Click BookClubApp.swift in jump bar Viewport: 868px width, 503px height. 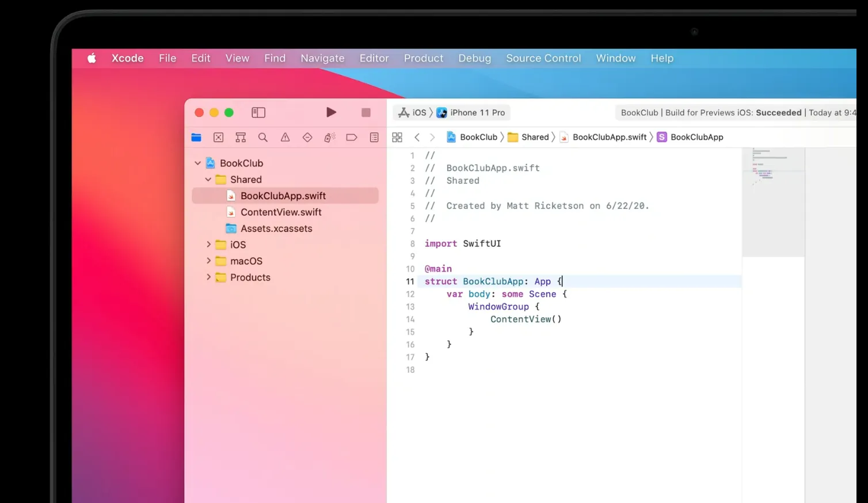[603, 138]
